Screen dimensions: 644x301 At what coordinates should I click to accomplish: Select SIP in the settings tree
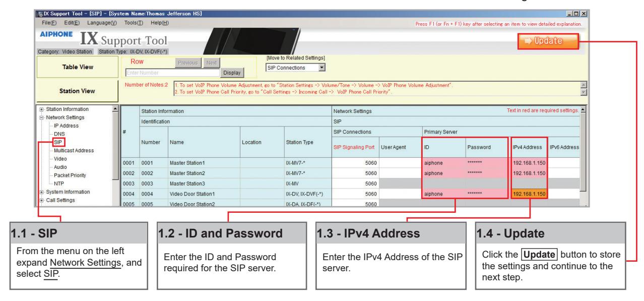pos(57,142)
